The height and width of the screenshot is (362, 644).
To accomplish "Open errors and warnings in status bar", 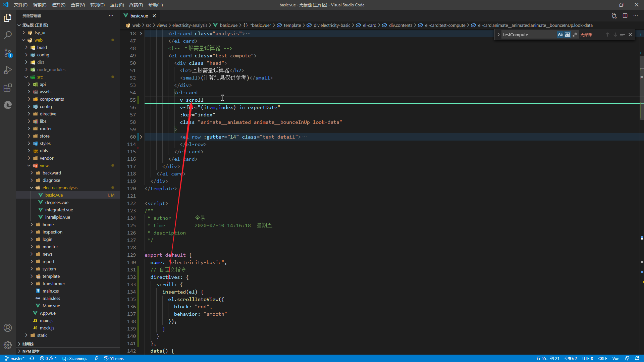I will tap(48, 358).
